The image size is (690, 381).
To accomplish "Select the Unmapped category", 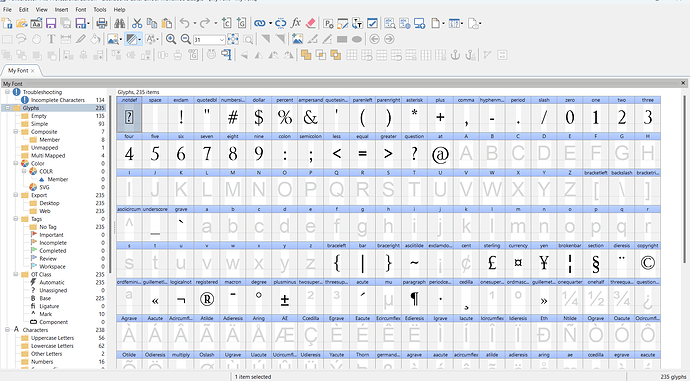I will [x=44, y=147].
